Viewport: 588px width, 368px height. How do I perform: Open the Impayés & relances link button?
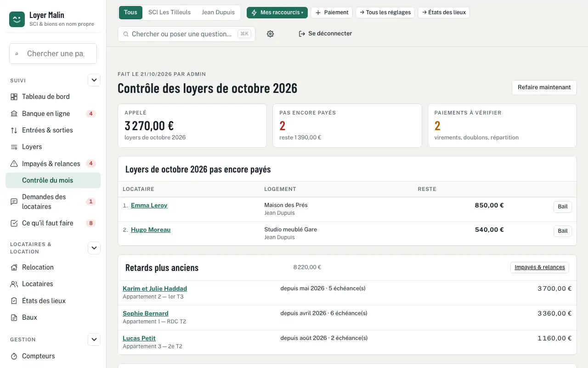click(540, 267)
